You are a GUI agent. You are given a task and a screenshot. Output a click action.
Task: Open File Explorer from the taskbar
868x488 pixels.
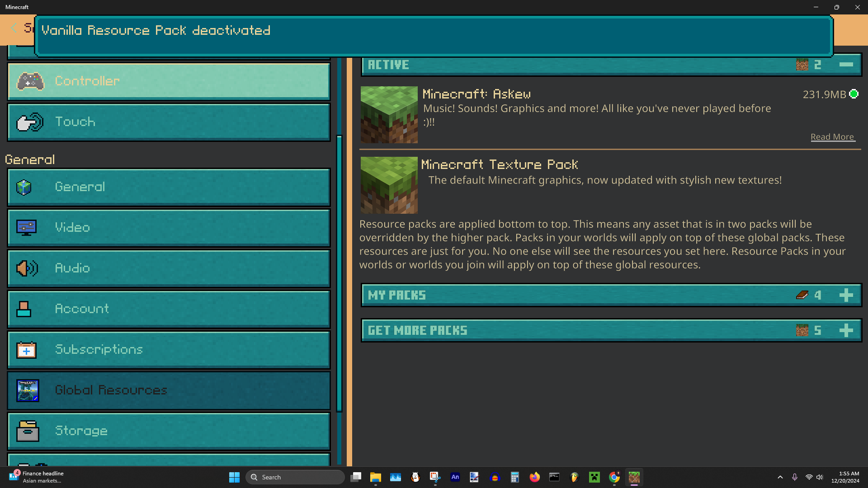[x=376, y=477]
